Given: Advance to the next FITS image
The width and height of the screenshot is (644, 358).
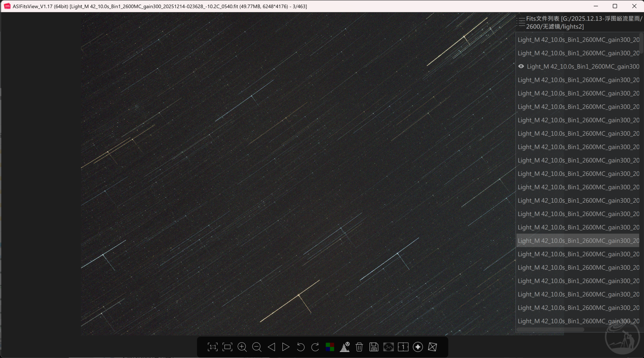Looking at the screenshot, I should tap(286, 347).
